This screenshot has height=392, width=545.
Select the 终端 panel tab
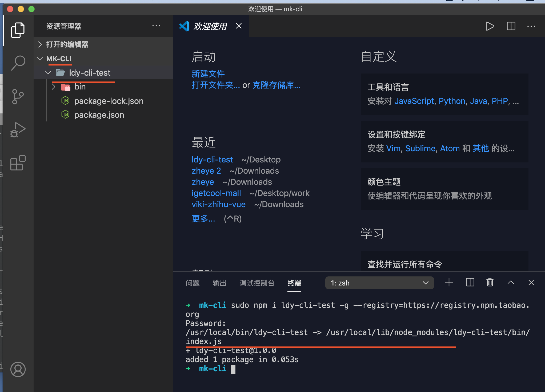(294, 283)
